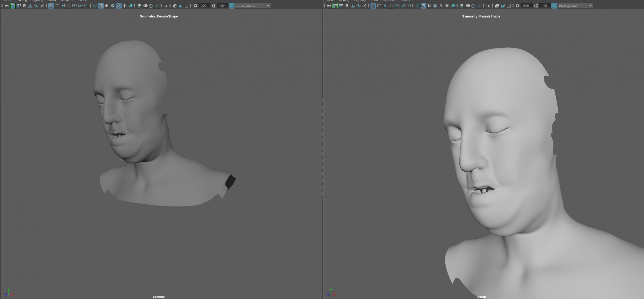This screenshot has width=644, height=299.
Task: Switch to Wireframe shading in camera1 panel
Action: coord(95,6)
